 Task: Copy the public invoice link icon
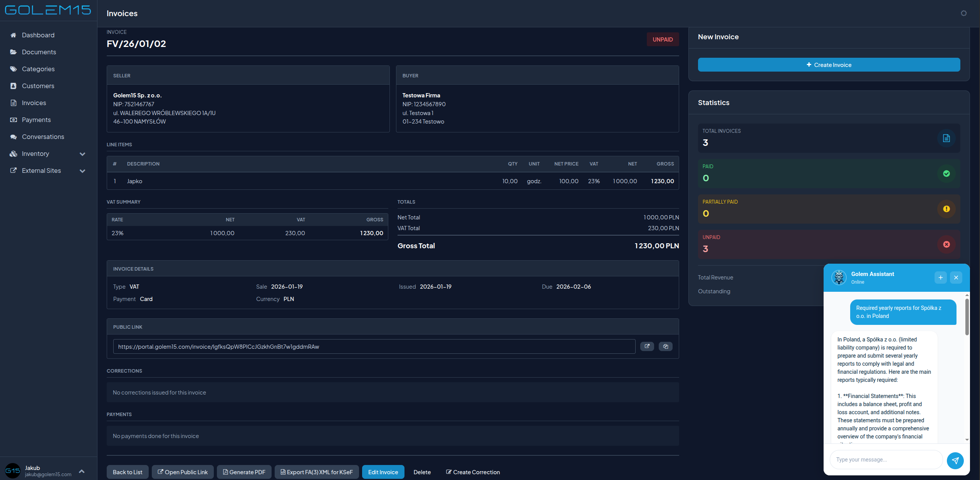[x=665, y=346]
